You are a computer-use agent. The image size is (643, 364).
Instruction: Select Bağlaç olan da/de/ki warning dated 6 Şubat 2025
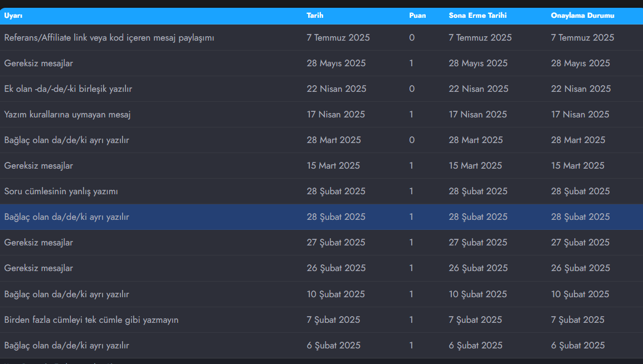tap(66, 346)
